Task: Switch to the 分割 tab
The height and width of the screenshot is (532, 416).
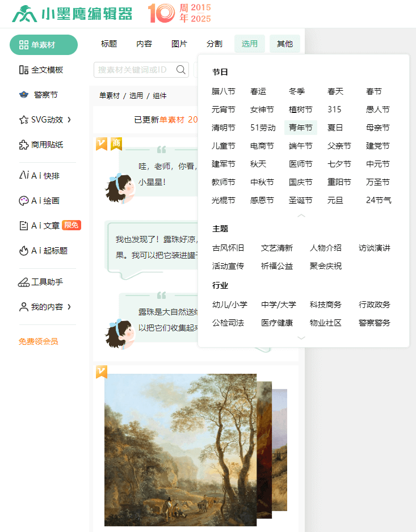Action: [215, 44]
